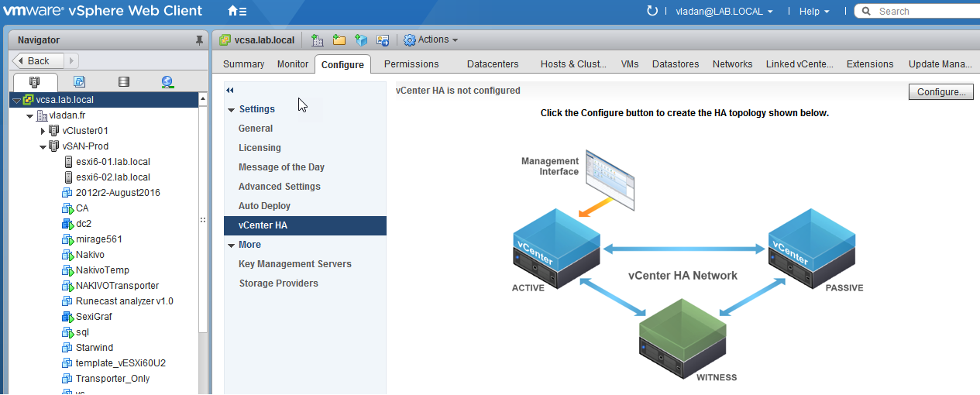Open the Datastores tab

coord(676,64)
